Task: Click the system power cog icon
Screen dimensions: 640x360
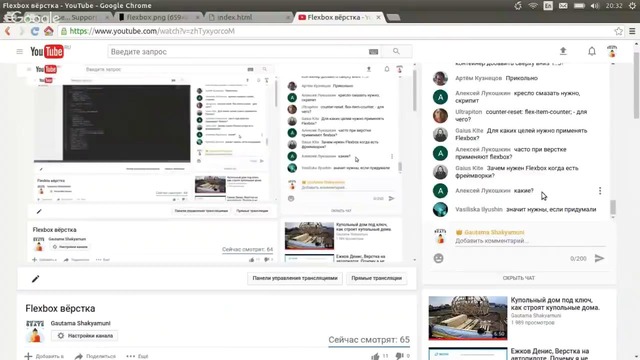Action: point(632,6)
